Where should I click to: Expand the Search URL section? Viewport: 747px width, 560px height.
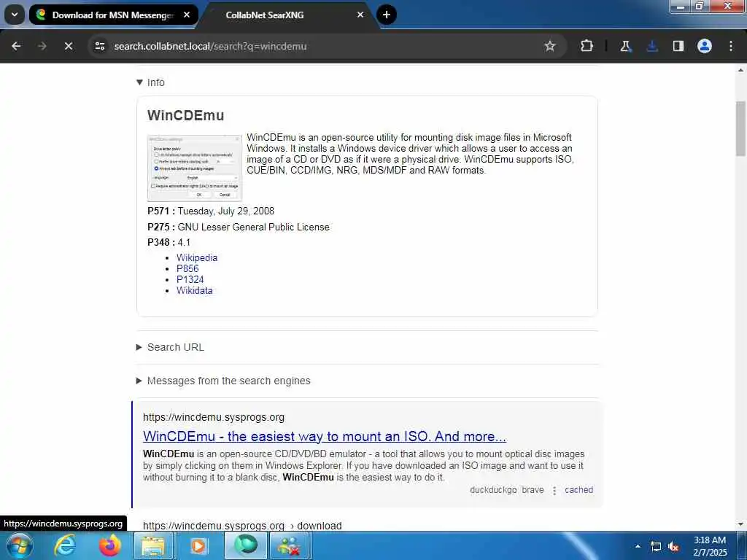point(171,347)
